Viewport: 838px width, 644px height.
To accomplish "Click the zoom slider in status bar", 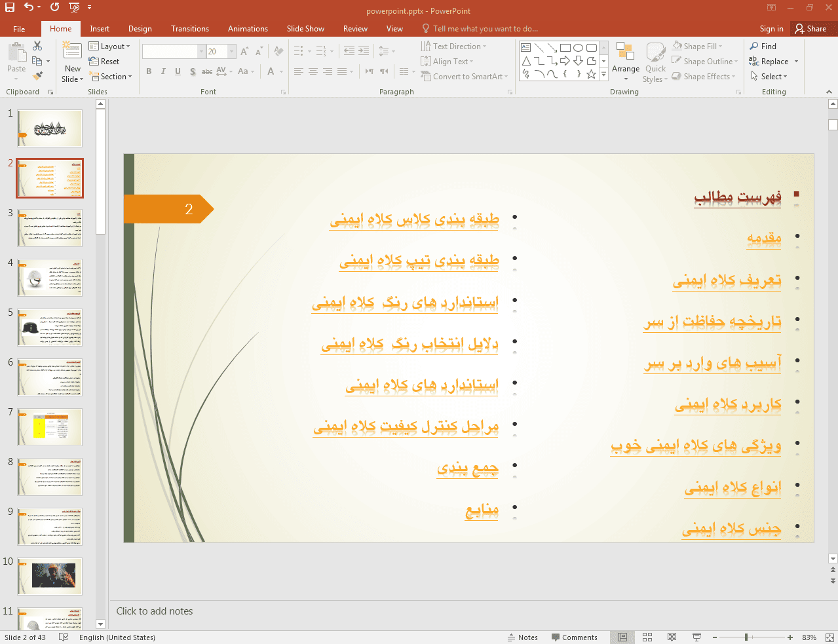I will [746, 637].
